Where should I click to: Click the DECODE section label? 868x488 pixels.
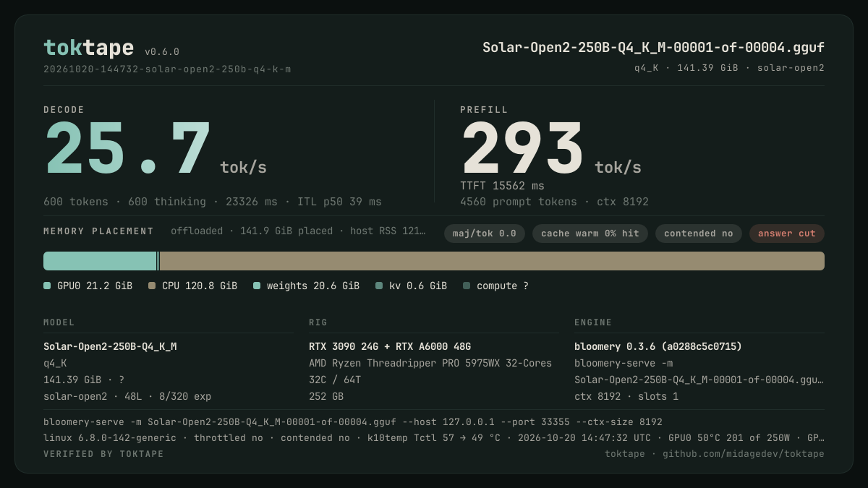tap(64, 110)
